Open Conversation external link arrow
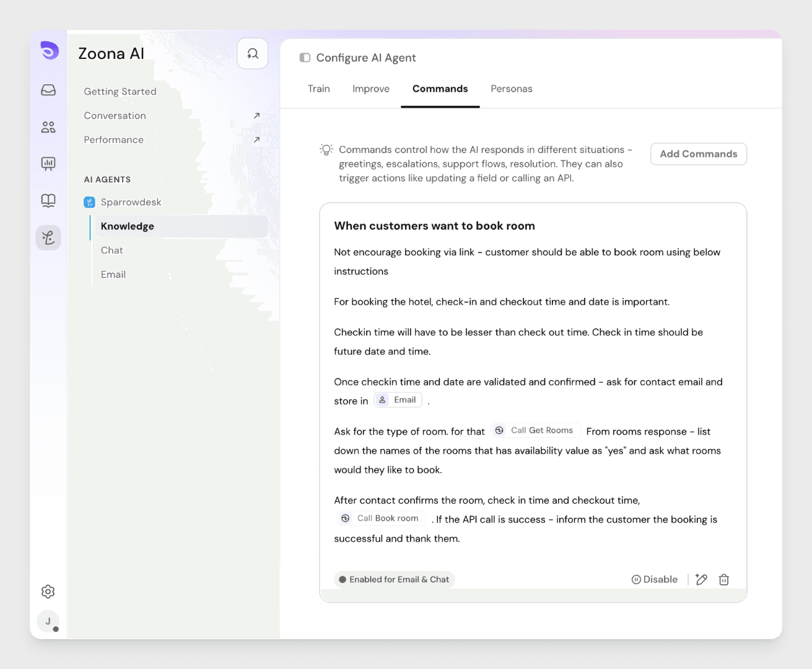 coord(256,116)
